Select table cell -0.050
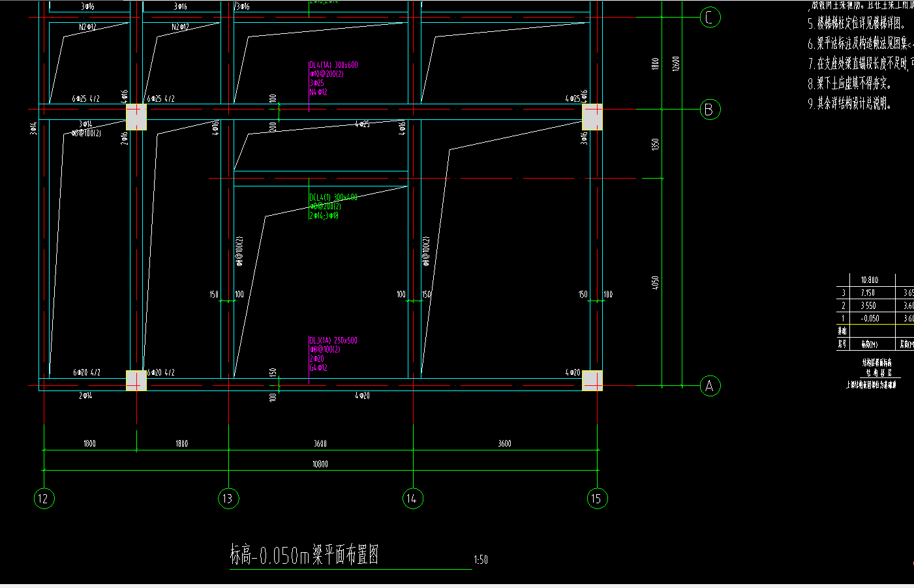 tap(870, 319)
